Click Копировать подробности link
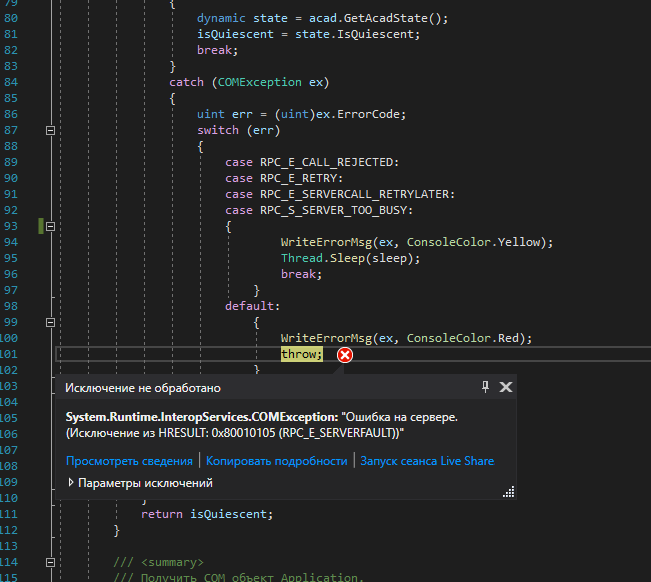651x582 pixels. (x=277, y=461)
